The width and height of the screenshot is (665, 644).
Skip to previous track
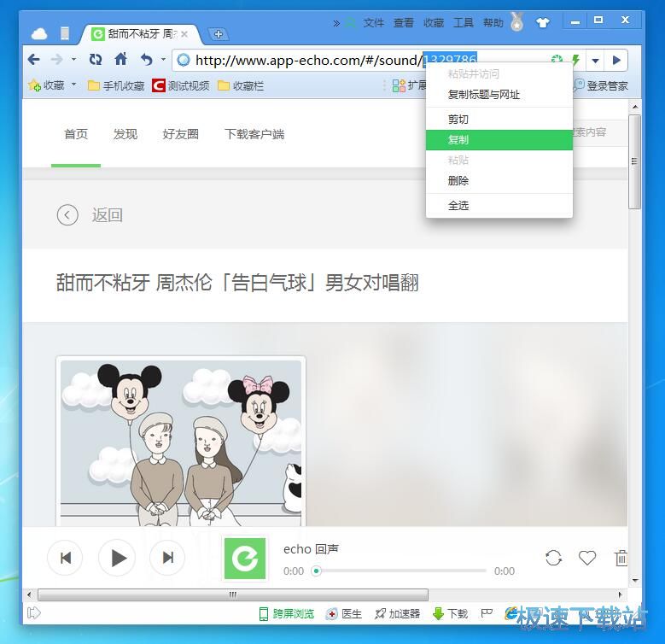click(x=66, y=558)
